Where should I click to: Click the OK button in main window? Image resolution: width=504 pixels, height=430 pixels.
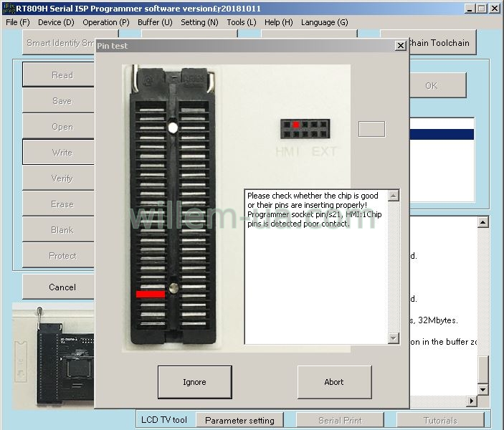(x=438, y=85)
